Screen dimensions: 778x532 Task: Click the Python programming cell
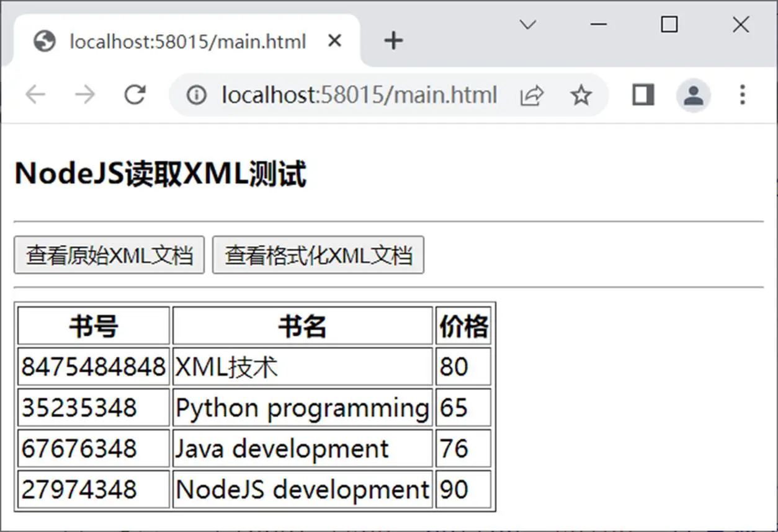(x=302, y=407)
